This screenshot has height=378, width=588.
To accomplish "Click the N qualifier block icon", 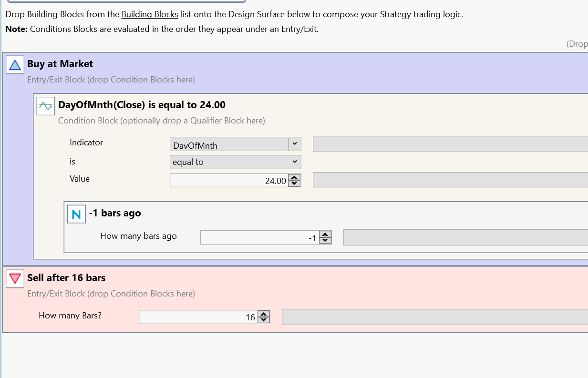I will click(76, 215).
